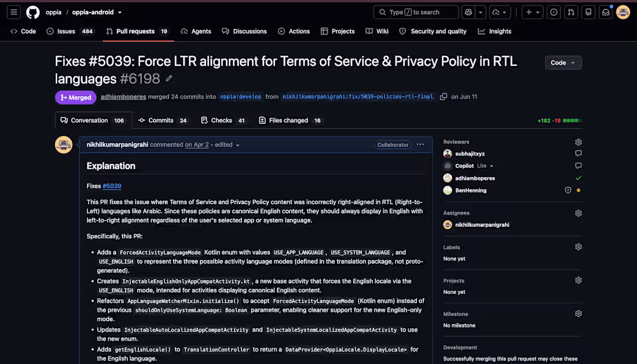This screenshot has height=364, width=637.
Task: Select the Conversation tab
Action: [93, 120]
